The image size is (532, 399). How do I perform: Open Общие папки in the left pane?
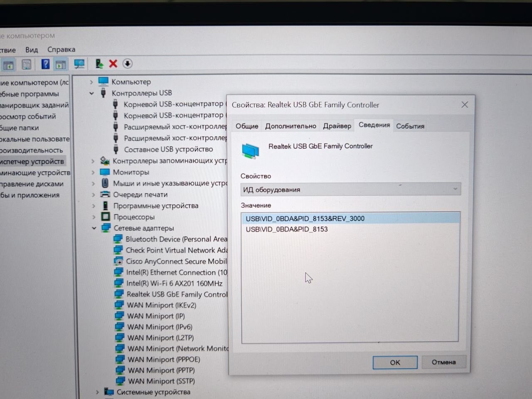point(20,128)
